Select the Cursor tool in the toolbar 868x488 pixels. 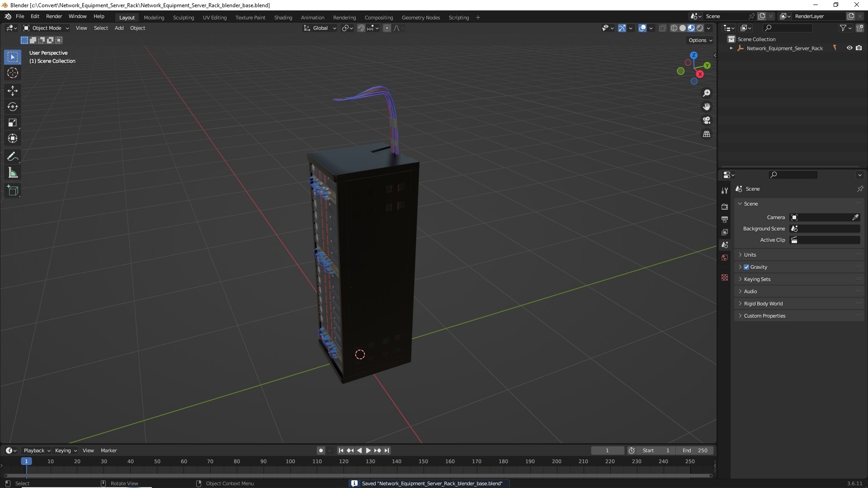point(13,73)
